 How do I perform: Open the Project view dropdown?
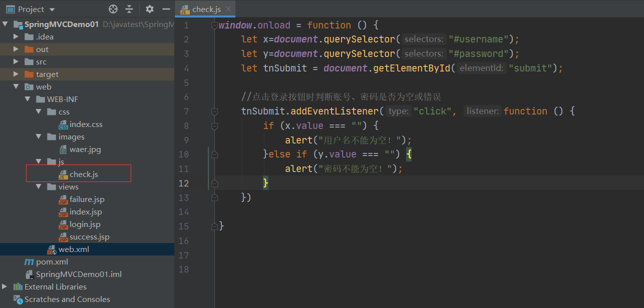[53, 9]
